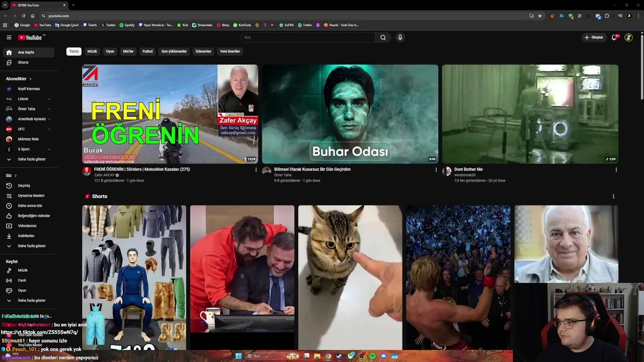Select the İzlenenler filter chip
The image size is (644, 362).
203,51
